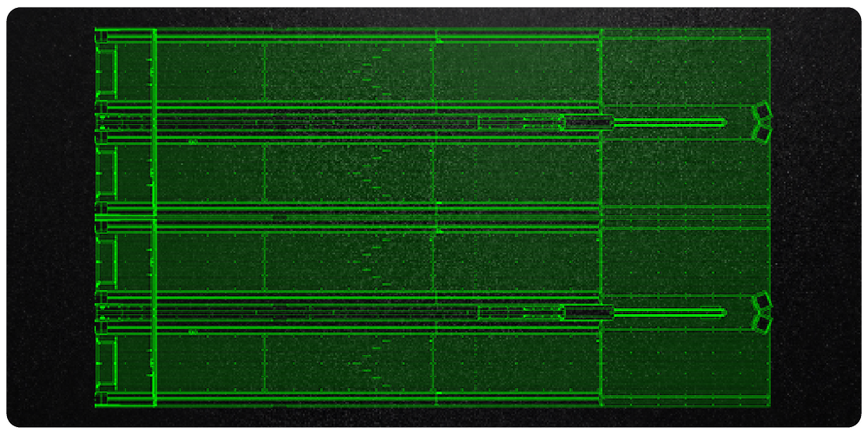Select the dark rectangular block on lower rod
This screenshot has width=868, height=435.
pos(589,313)
